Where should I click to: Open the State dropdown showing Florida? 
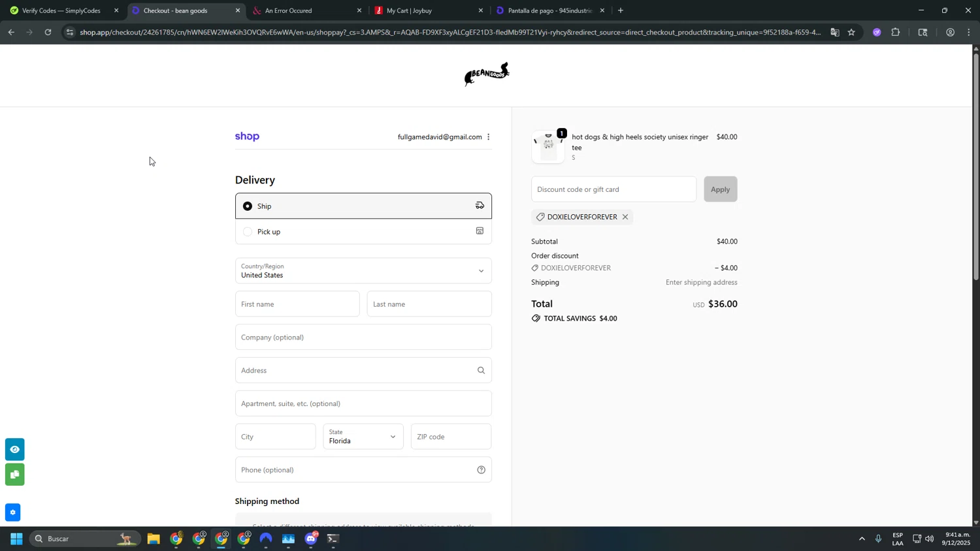click(363, 436)
